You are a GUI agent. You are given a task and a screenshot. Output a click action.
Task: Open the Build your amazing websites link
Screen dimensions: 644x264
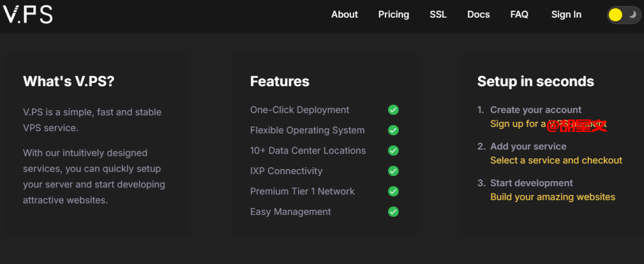click(552, 197)
